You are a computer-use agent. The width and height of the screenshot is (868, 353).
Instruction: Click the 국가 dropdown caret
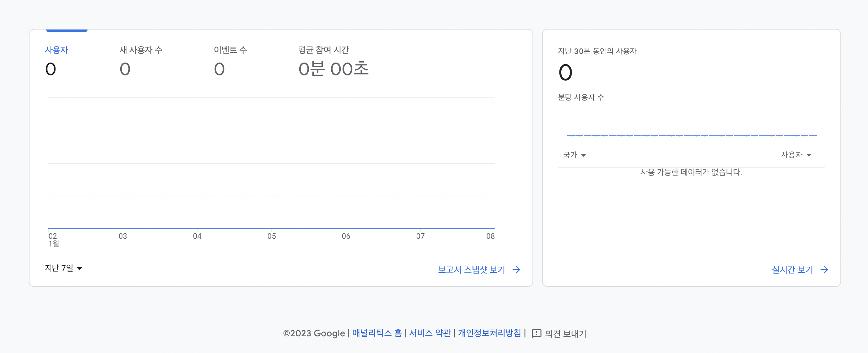tap(583, 155)
